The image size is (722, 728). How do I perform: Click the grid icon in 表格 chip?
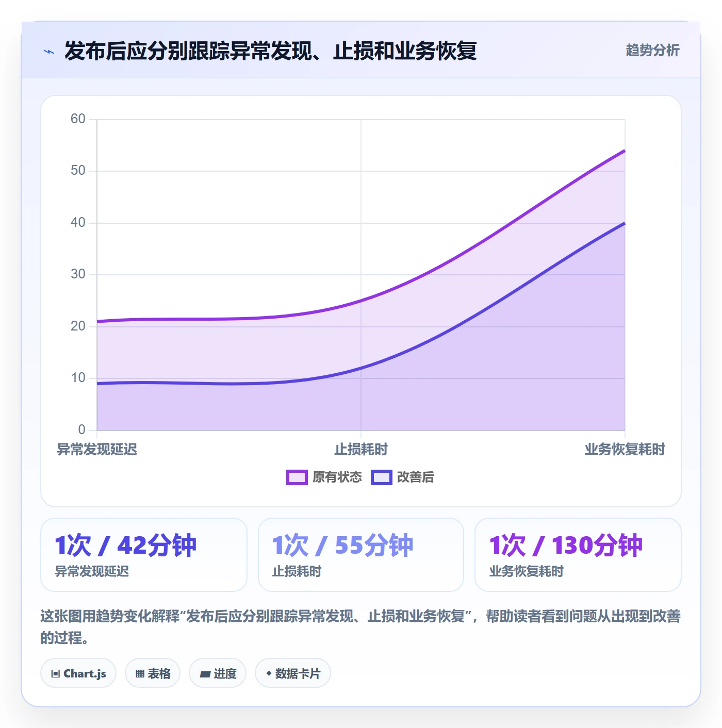[x=140, y=673]
